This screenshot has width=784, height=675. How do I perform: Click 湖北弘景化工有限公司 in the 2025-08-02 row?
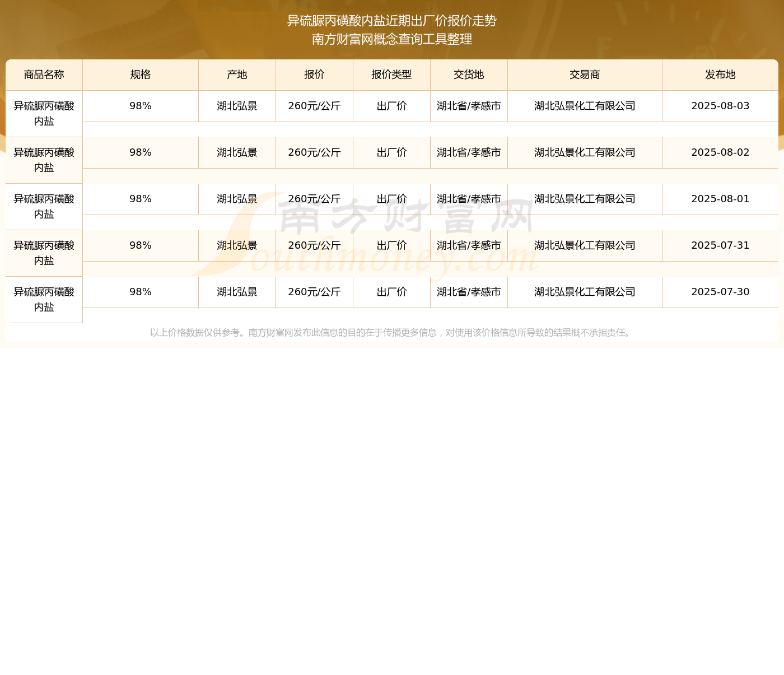(x=585, y=153)
